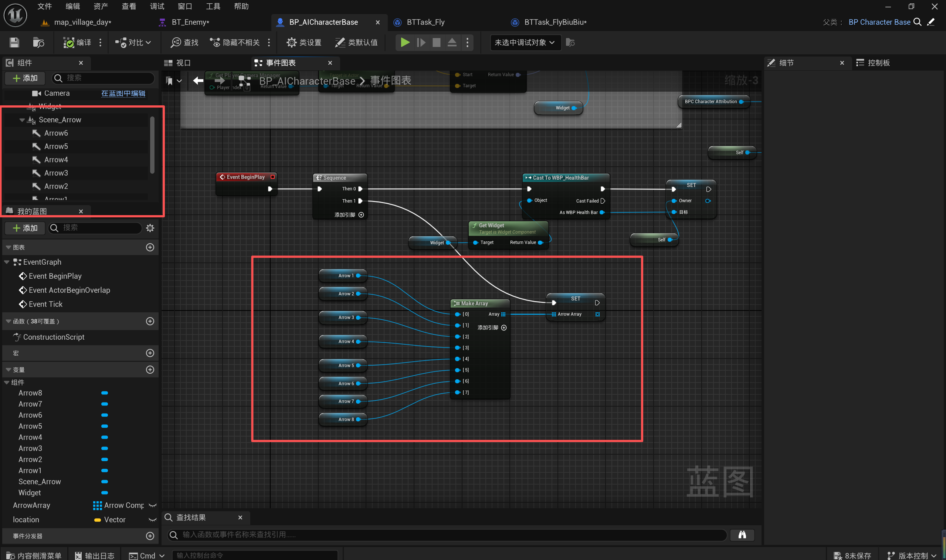
Task: Click the Compile (编译) button
Action: (77, 43)
